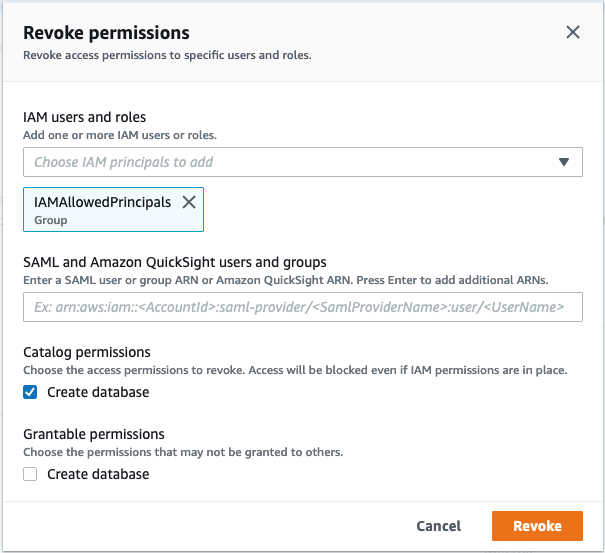Click the 'Group' subtext in the principal chip
Image resolution: width=605 pixels, height=553 pixels.
point(50,220)
